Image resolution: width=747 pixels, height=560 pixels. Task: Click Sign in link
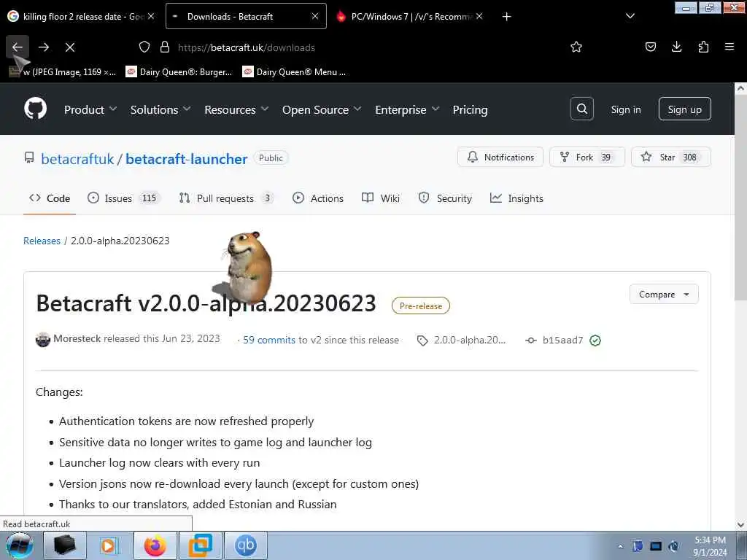tap(626, 109)
